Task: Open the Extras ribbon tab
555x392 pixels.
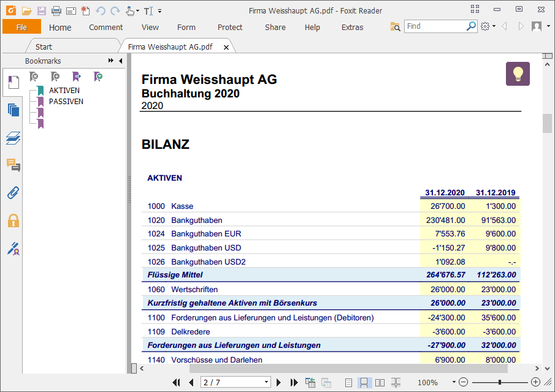Action: 352,27
